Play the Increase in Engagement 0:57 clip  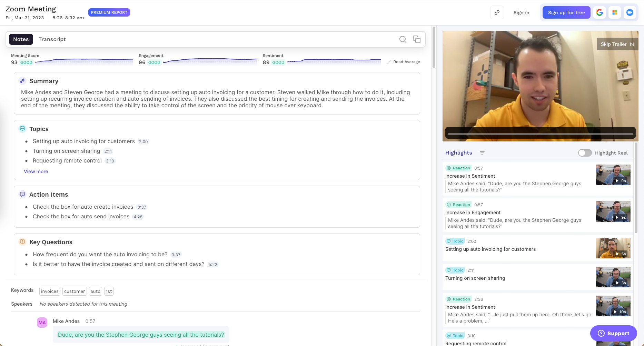pos(613,211)
